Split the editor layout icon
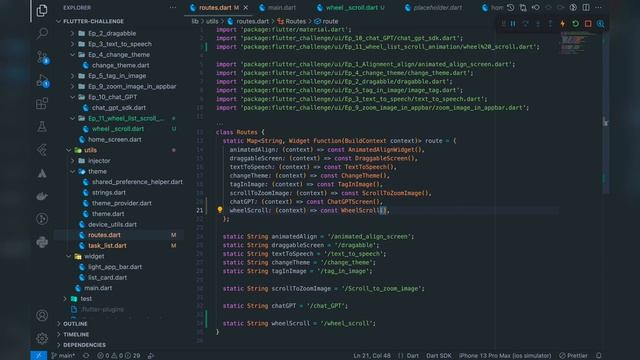Viewport: 640px width, 360px height. [x=586, y=7]
